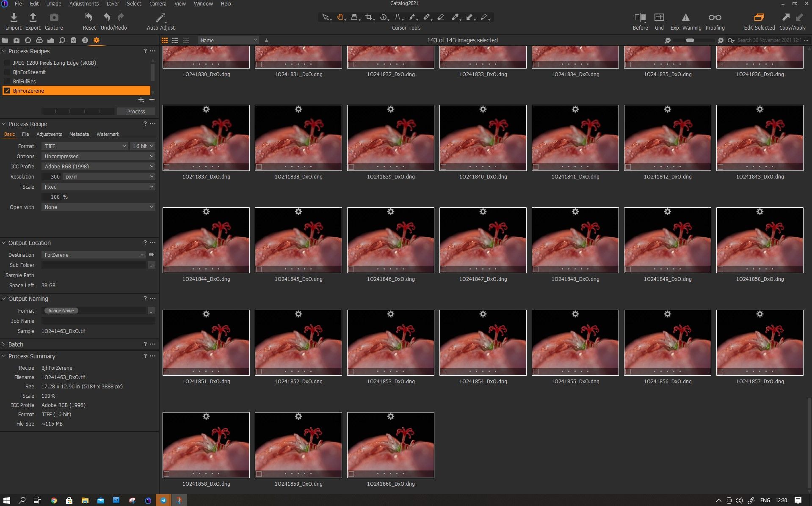812x506 pixels.
Task: Switch browser to list view icon
Action: [175, 40]
